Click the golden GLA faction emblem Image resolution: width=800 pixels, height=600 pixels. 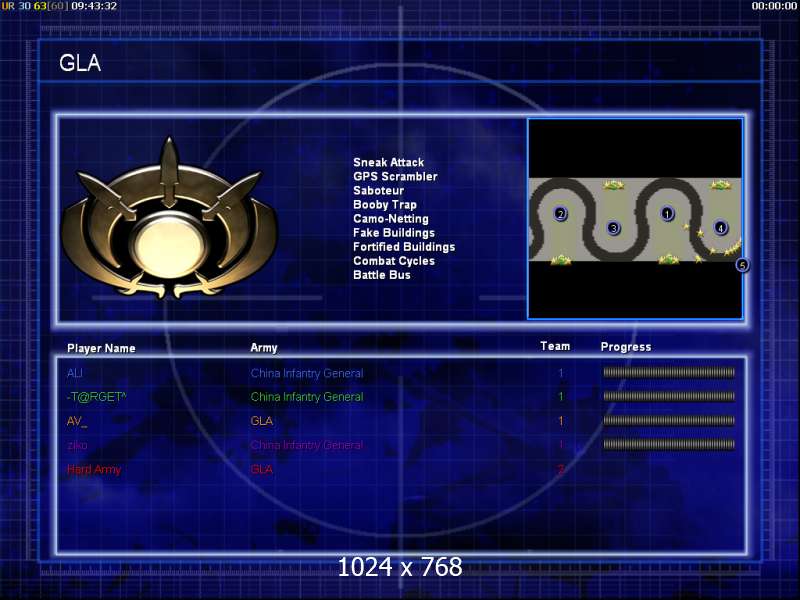click(x=169, y=218)
